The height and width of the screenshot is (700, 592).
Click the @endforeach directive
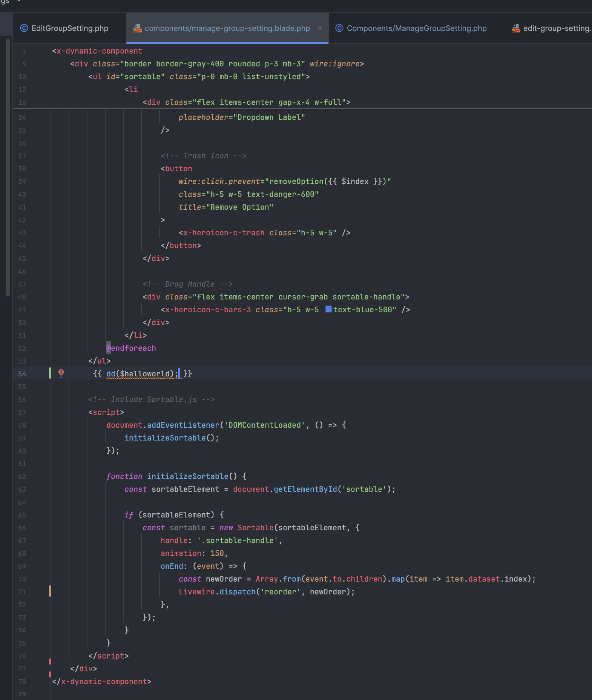click(131, 348)
